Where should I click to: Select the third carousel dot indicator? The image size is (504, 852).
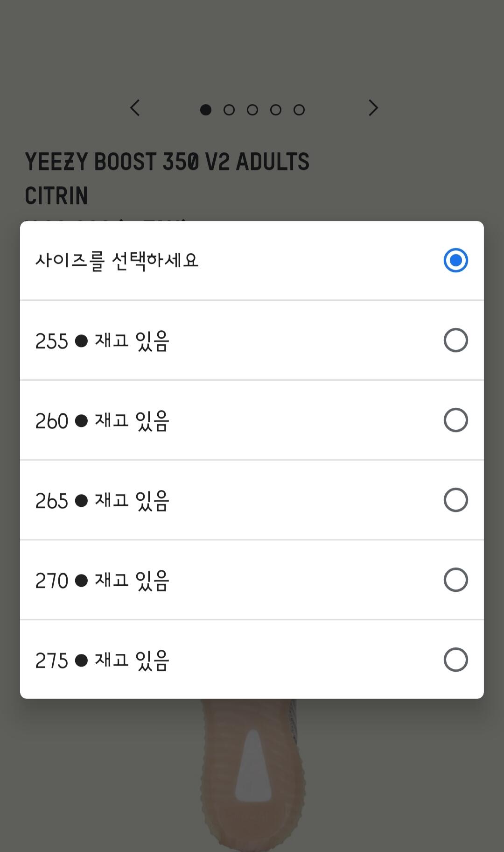click(252, 110)
